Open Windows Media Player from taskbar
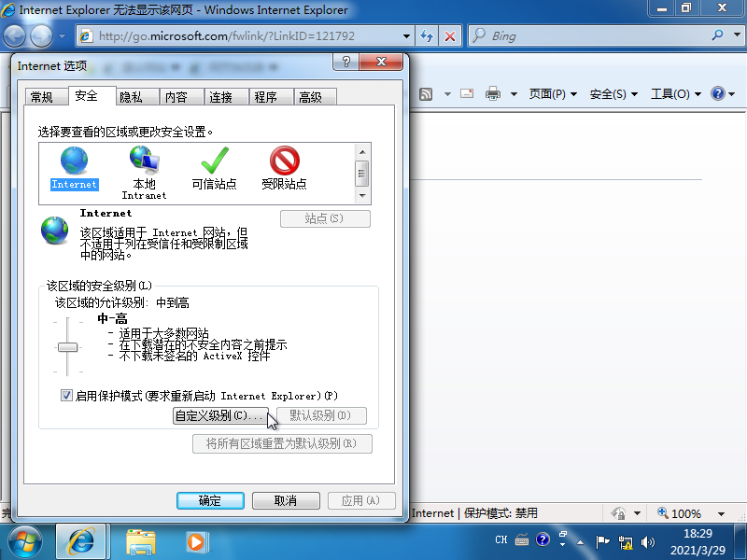The height and width of the screenshot is (560, 747). 196,541
